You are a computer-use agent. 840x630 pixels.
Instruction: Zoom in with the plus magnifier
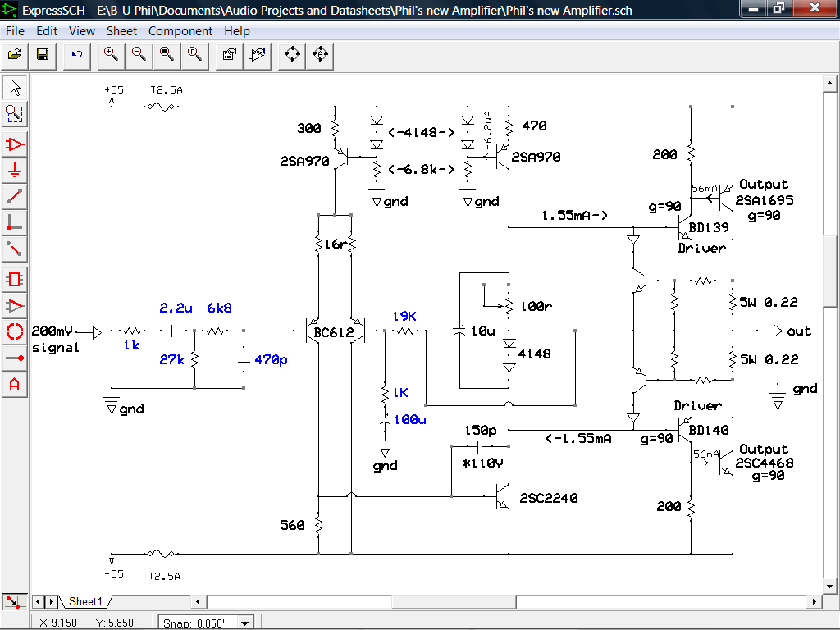[x=112, y=55]
